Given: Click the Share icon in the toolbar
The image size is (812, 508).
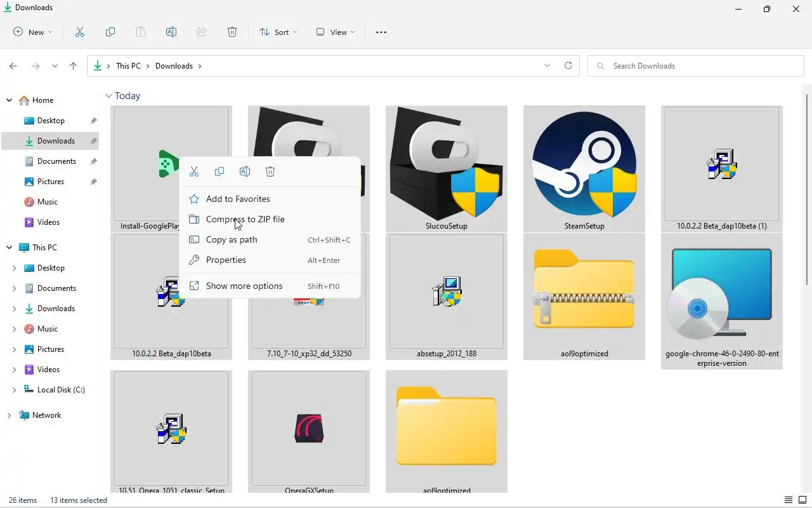Looking at the screenshot, I should coord(202,32).
